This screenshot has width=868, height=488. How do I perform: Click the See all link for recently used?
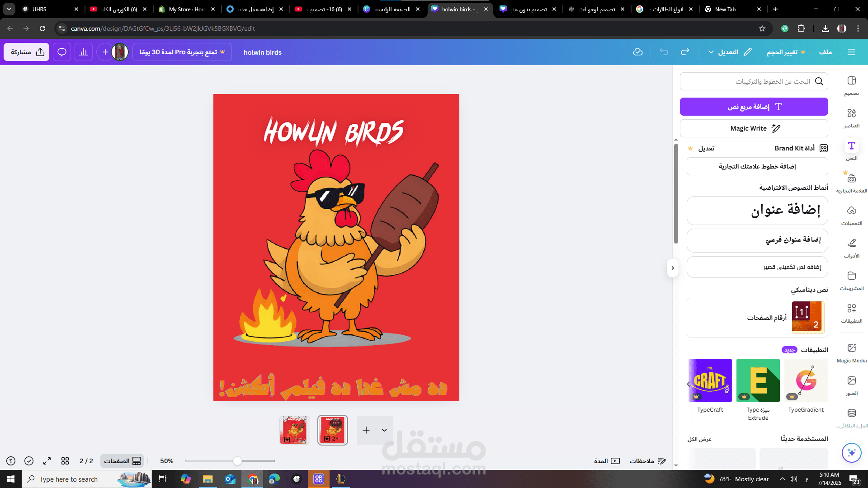[699, 439]
